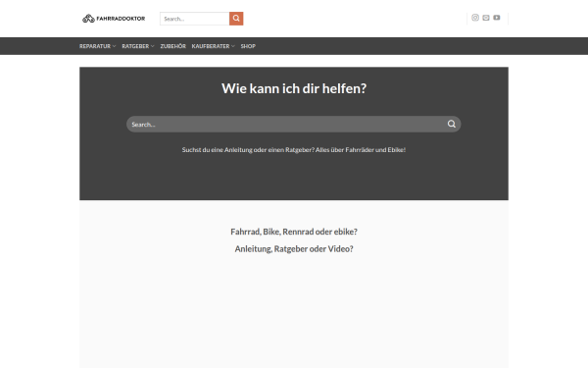Go to the Shop page

click(x=248, y=46)
